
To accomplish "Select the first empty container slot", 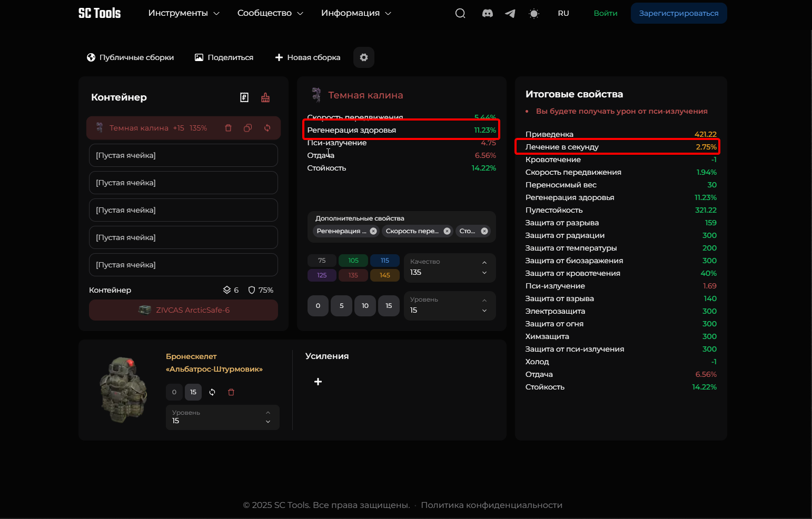I will coord(183,155).
